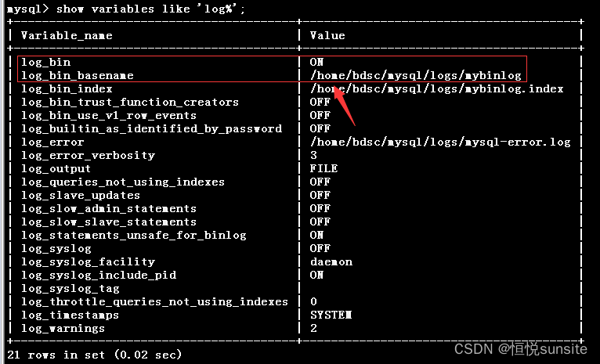Click the Value column header
The image size is (600, 364).
coord(327,35)
